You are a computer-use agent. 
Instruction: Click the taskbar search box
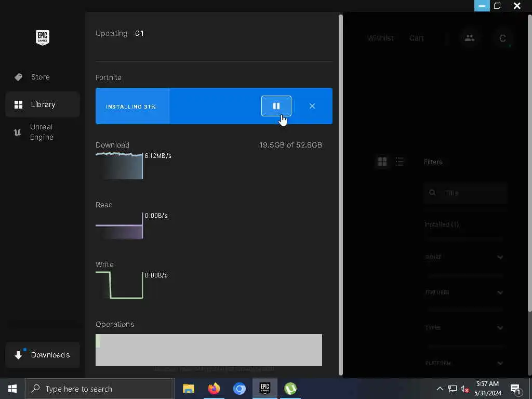[x=100, y=389]
